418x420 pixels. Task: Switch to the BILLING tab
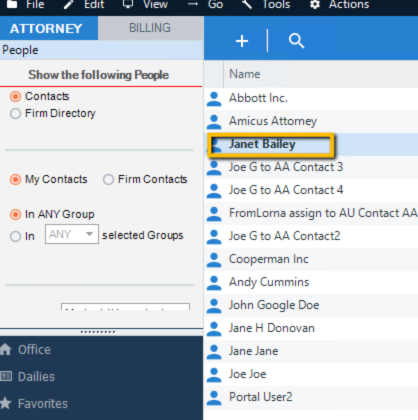click(150, 28)
